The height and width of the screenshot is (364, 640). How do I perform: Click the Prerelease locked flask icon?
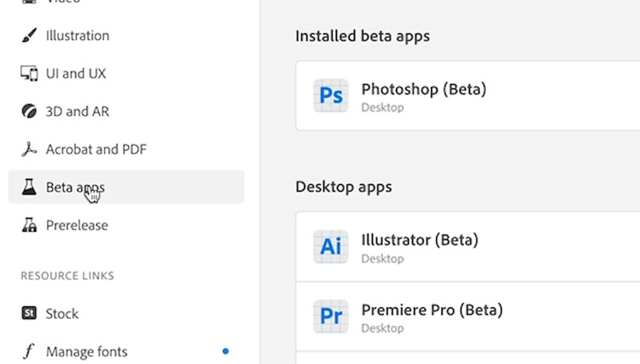click(29, 225)
